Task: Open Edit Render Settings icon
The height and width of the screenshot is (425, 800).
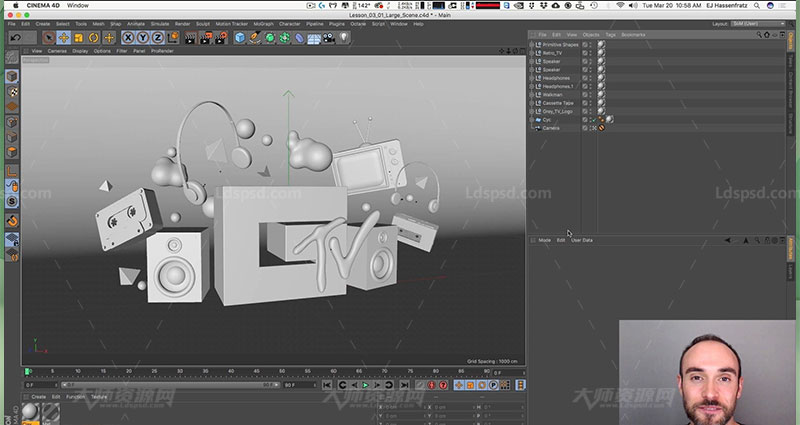Action: pos(220,37)
